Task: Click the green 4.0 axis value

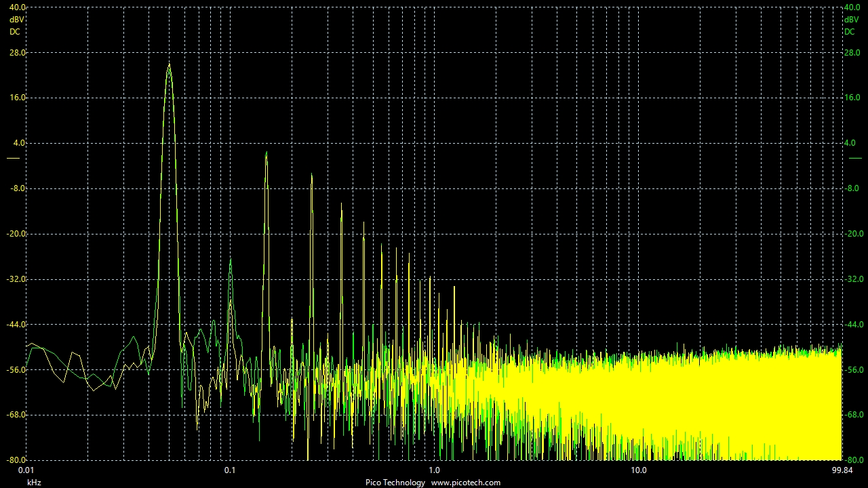Action: [850, 143]
